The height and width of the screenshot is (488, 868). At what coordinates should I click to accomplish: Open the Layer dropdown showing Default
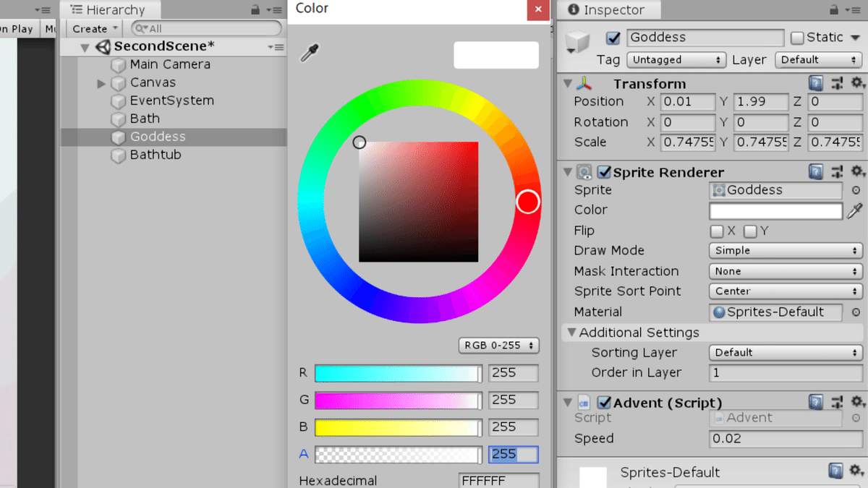click(819, 60)
